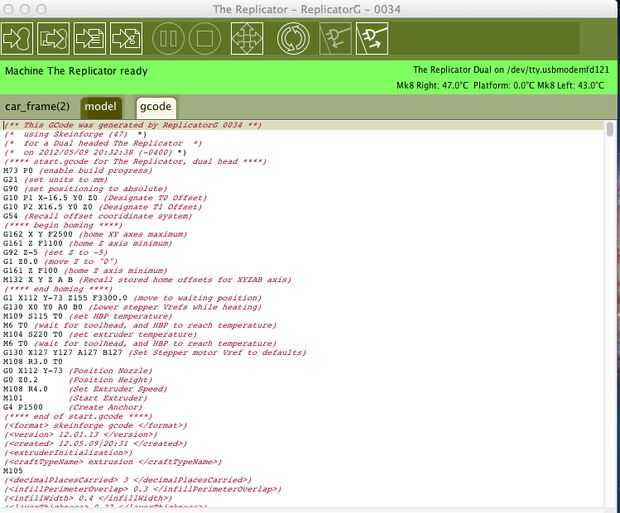Click 'The Replicator Dual on /dev/tty.usbmodemfd121' text
This screenshot has width=620, height=513.
511,70
